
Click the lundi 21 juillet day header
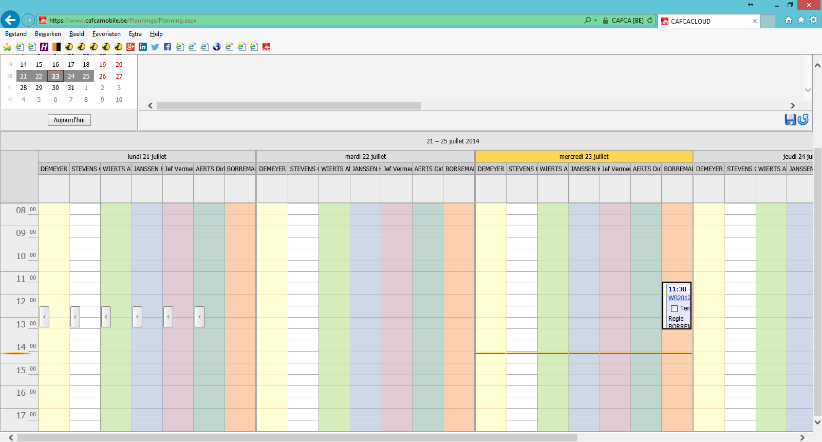[147, 156]
